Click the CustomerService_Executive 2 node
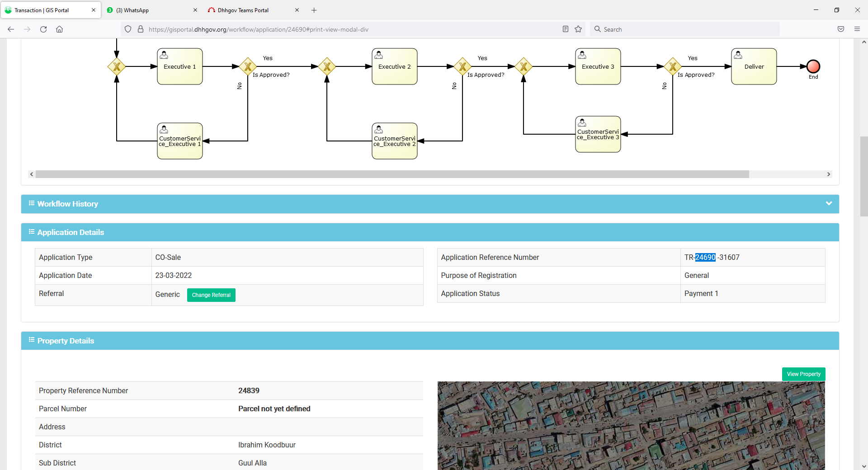Screen dimensions: 868x470 [x=395, y=141]
